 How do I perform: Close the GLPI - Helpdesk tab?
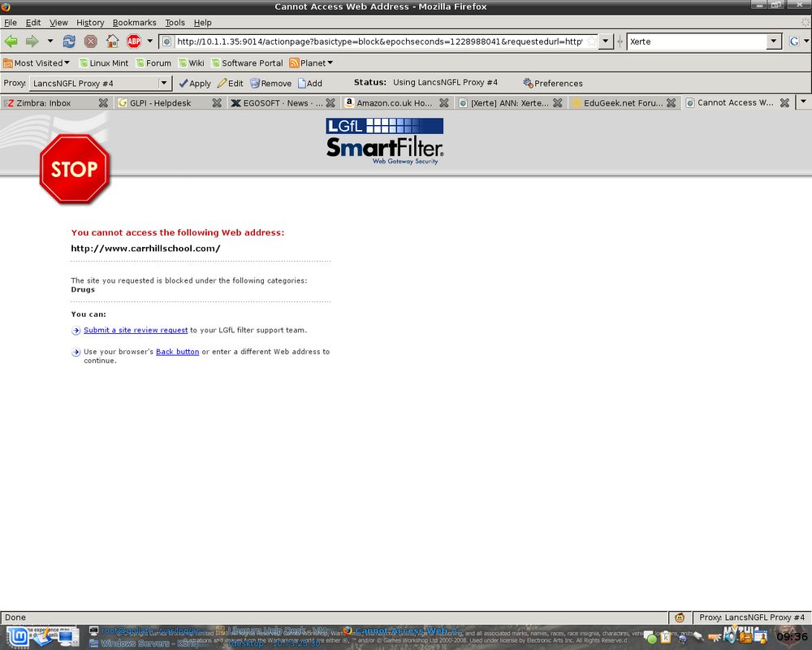[x=217, y=102]
